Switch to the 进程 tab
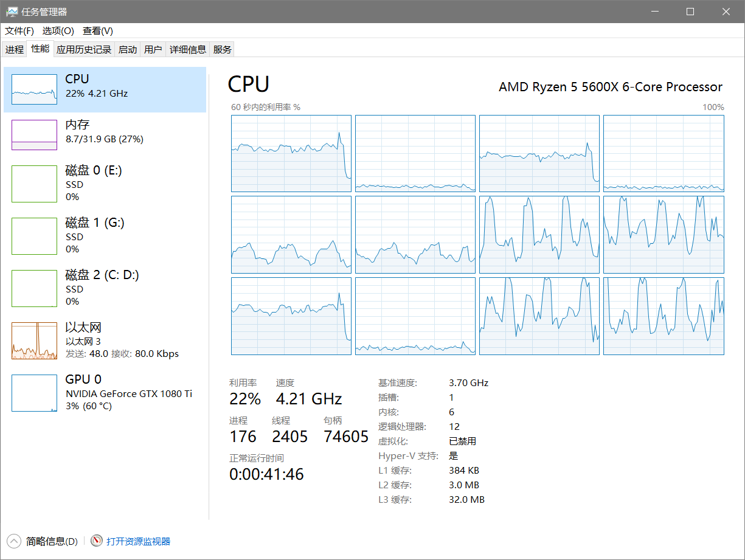Viewport: 745px width, 560px height. (x=15, y=50)
